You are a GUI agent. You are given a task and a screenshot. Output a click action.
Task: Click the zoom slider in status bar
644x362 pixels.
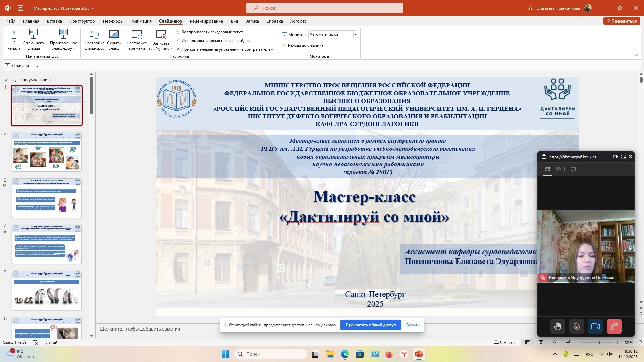click(599, 342)
